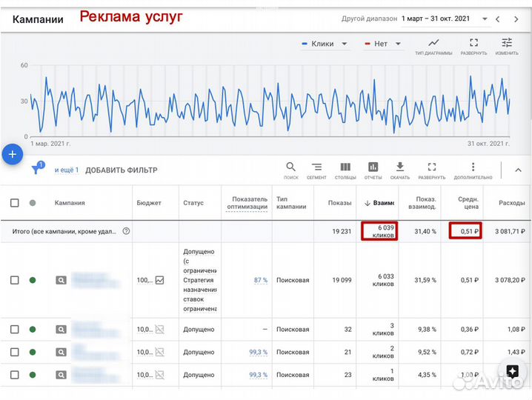This screenshot has width=532, height=400.
Task: Go to next date range arrow
Action: point(516,19)
